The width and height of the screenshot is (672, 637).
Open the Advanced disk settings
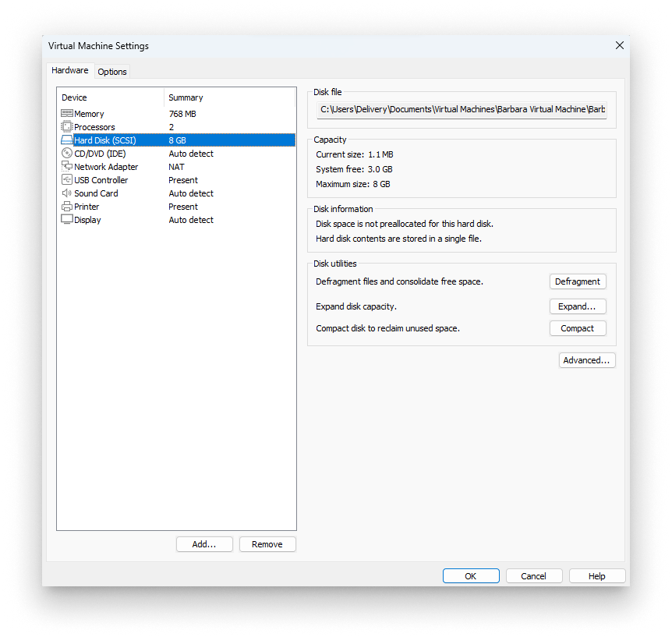click(587, 360)
